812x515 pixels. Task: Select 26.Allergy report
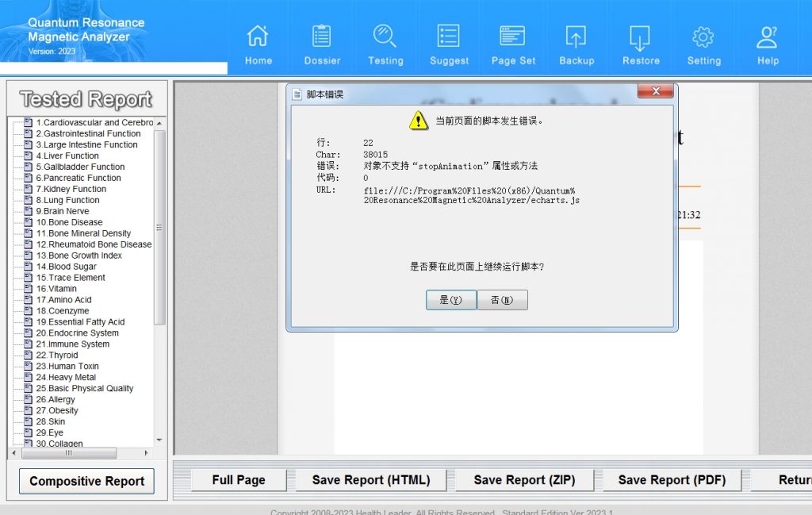(x=56, y=399)
